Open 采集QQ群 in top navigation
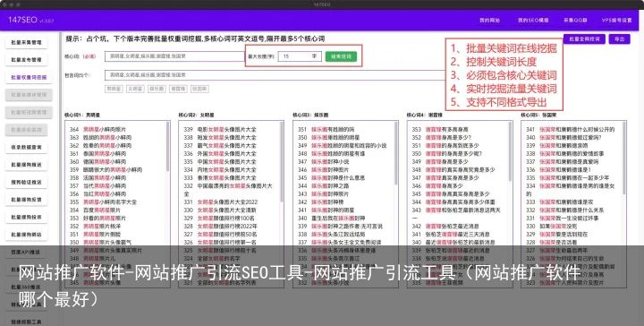Image resolution: width=644 pixels, height=326 pixels. tap(575, 20)
